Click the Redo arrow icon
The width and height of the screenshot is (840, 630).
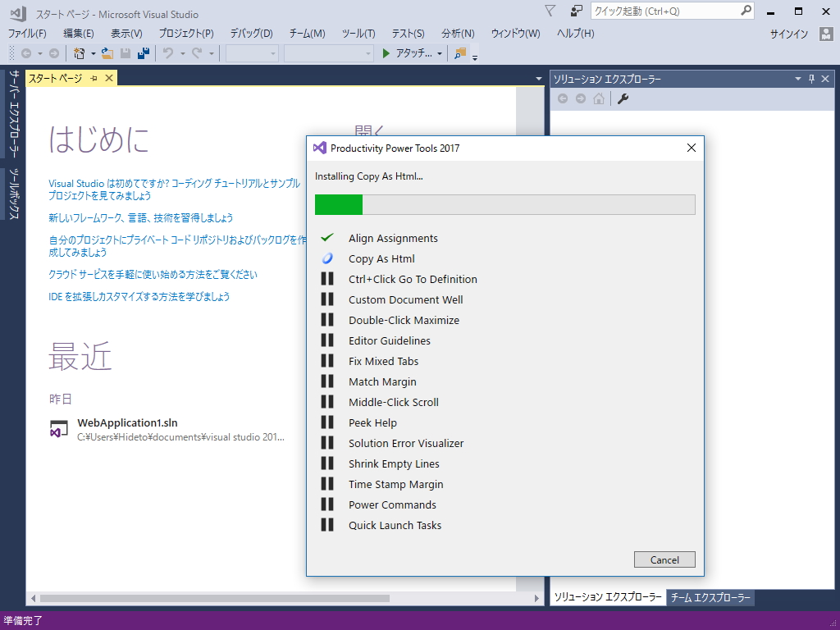pyautogui.click(x=197, y=53)
